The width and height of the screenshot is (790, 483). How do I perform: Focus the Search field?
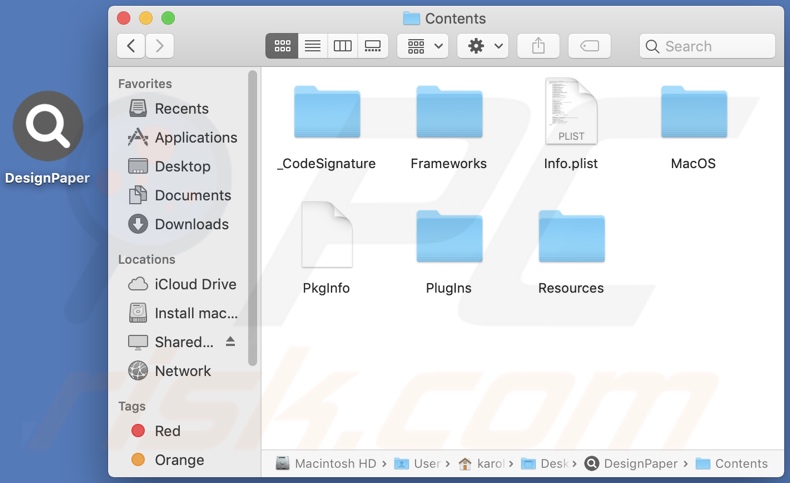[x=707, y=46]
